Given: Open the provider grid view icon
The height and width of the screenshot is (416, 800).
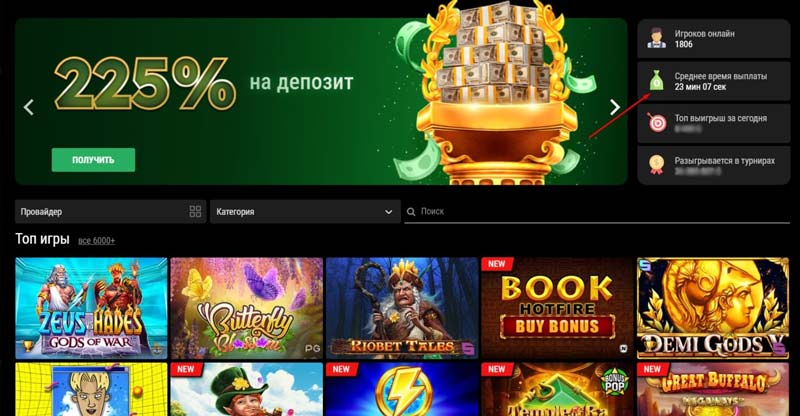Looking at the screenshot, I should click(x=195, y=211).
